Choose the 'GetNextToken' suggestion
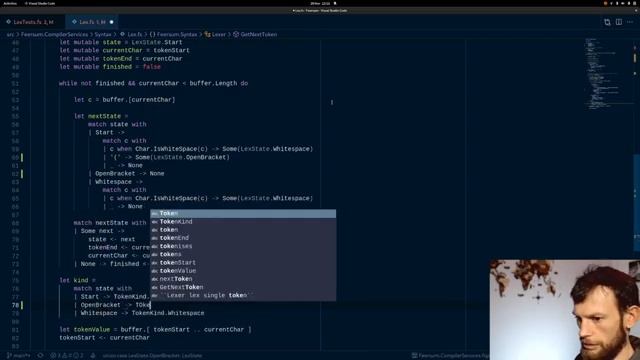The height and width of the screenshot is (360, 640). (x=243, y=287)
